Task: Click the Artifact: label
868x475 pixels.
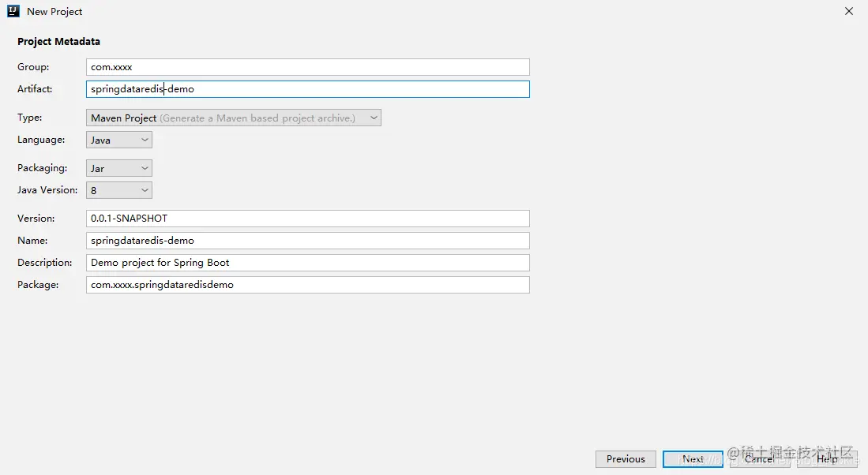Action: [35, 89]
